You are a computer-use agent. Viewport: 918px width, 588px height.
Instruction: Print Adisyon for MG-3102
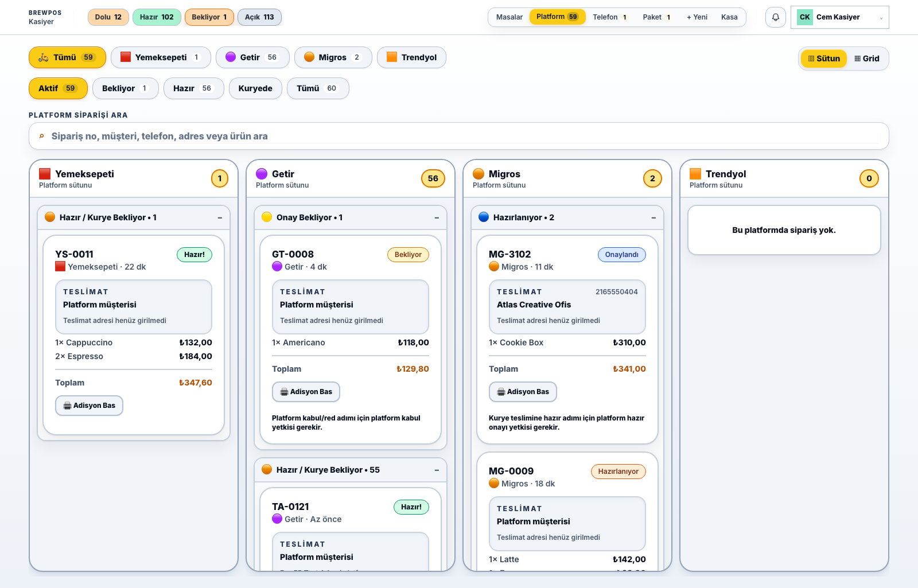click(523, 392)
